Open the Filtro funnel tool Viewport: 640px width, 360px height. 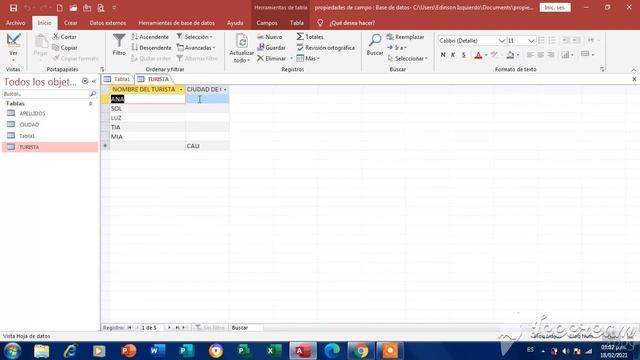[119, 44]
